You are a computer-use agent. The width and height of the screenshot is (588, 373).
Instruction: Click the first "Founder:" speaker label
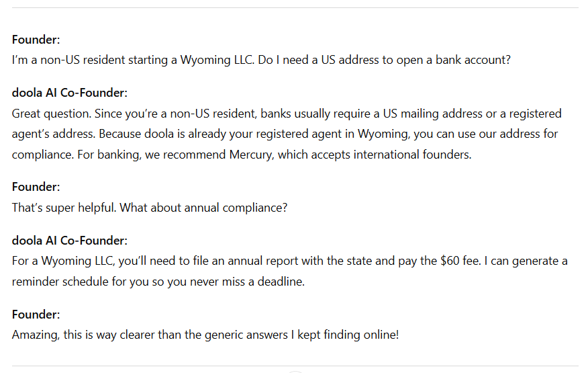tap(36, 40)
